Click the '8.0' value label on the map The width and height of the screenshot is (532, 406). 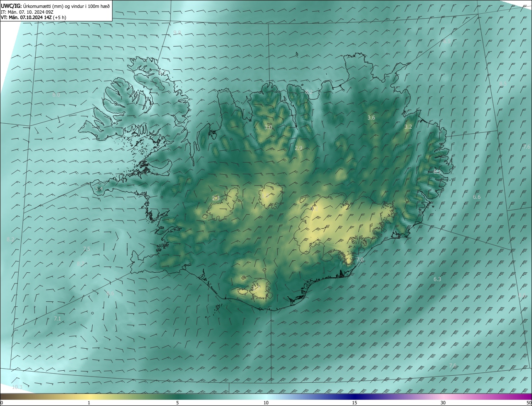click(56, 95)
